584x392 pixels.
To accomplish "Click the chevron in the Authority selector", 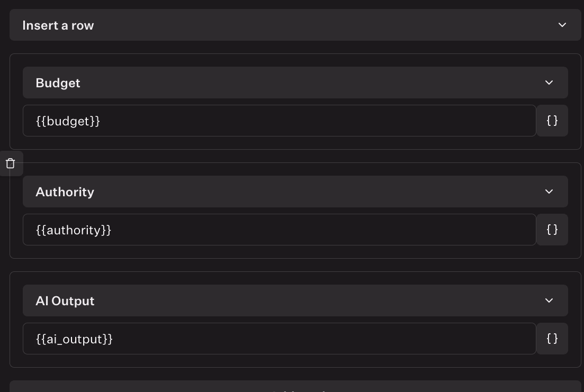I will 549,192.
